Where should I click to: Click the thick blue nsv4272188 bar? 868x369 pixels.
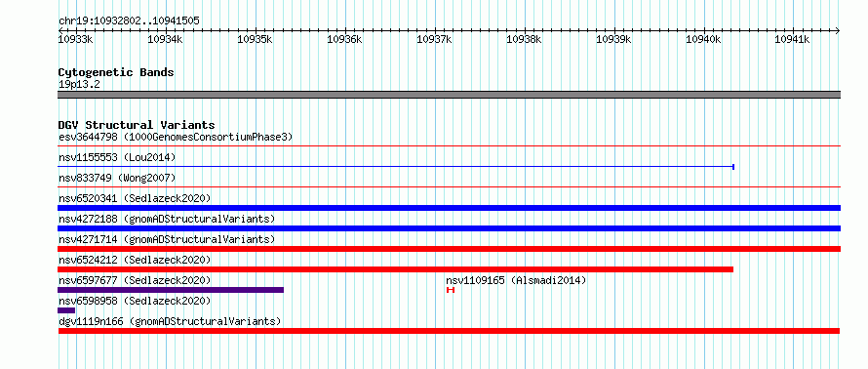[x=449, y=228]
